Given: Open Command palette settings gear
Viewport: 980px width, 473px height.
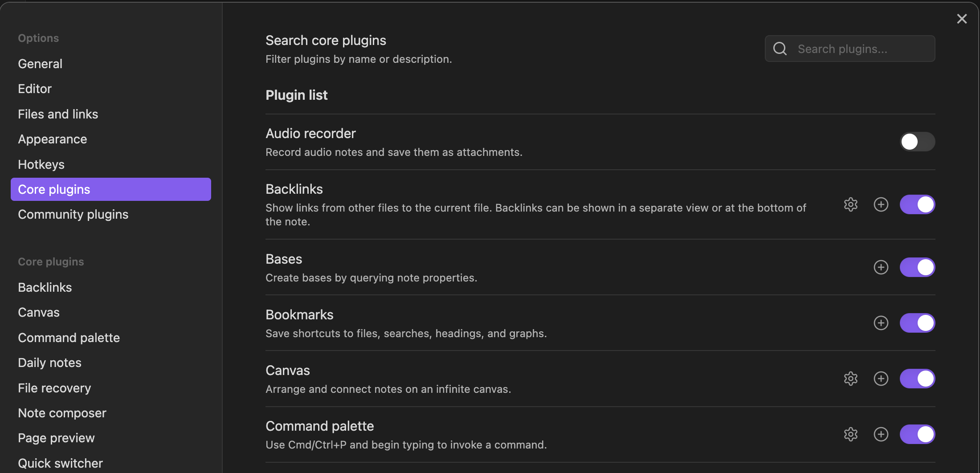Looking at the screenshot, I should pos(851,434).
